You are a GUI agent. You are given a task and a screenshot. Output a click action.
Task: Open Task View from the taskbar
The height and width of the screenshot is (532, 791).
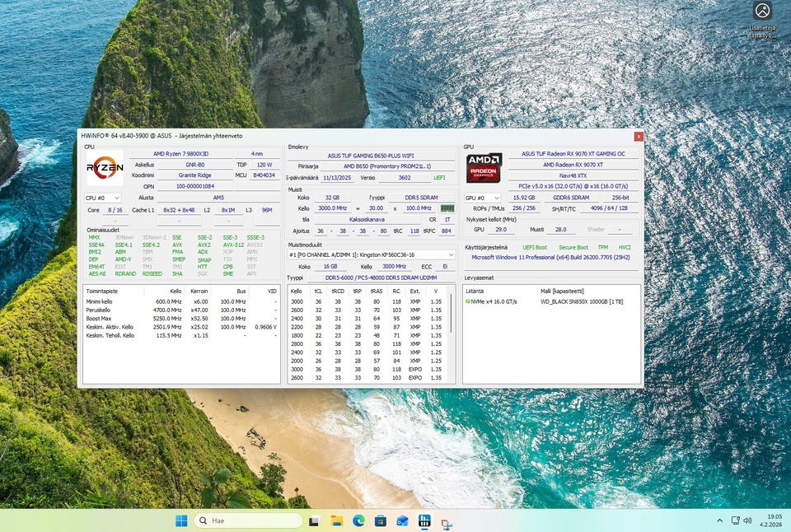click(314, 520)
